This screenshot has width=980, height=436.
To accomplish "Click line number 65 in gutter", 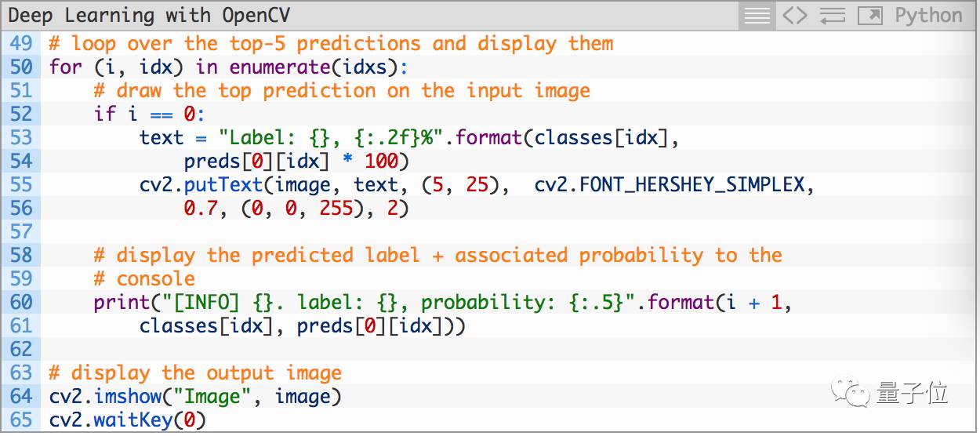I will (21, 420).
